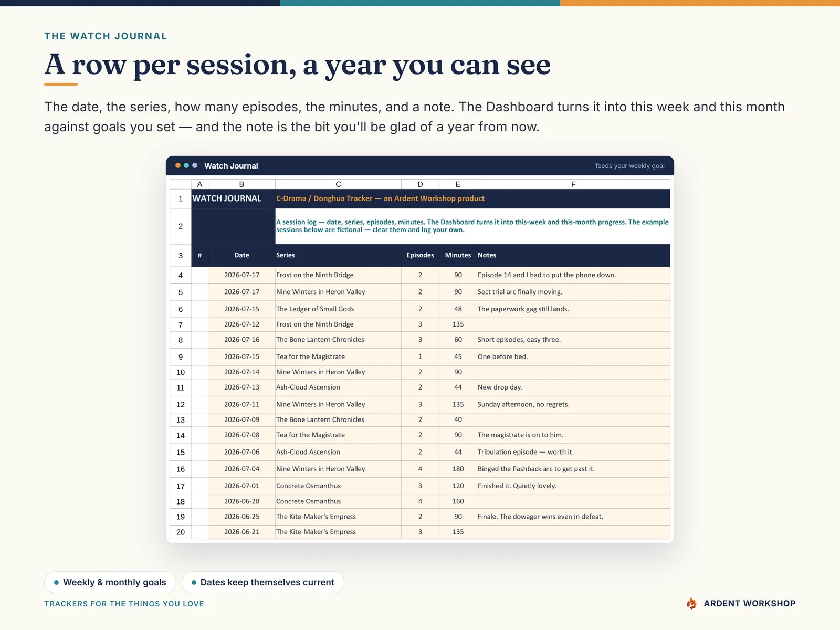
Task: Click the grey window dot
Action: tap(195, 165)
